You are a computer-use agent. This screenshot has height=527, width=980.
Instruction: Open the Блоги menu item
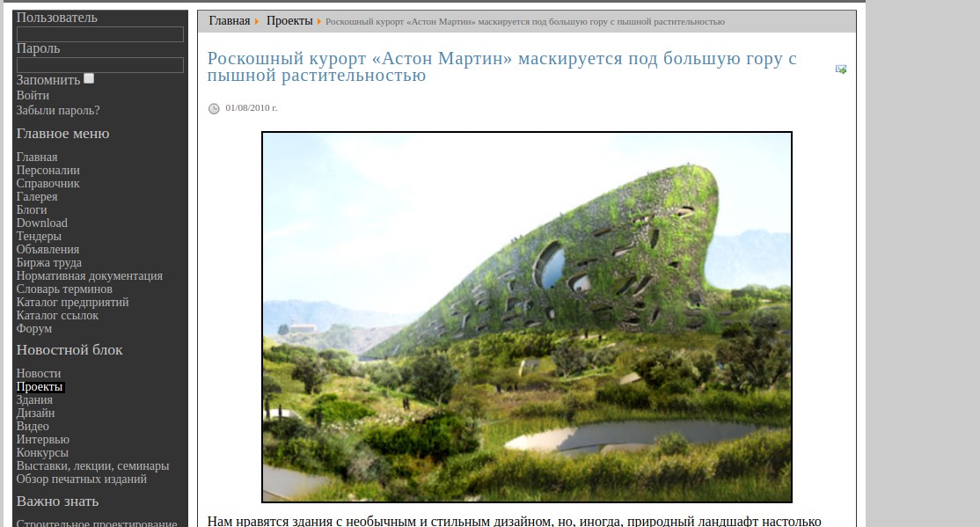click(32, 209)
